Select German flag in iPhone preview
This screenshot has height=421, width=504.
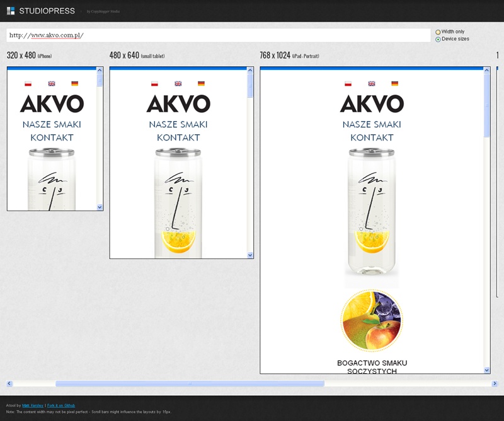pos(75,83)
